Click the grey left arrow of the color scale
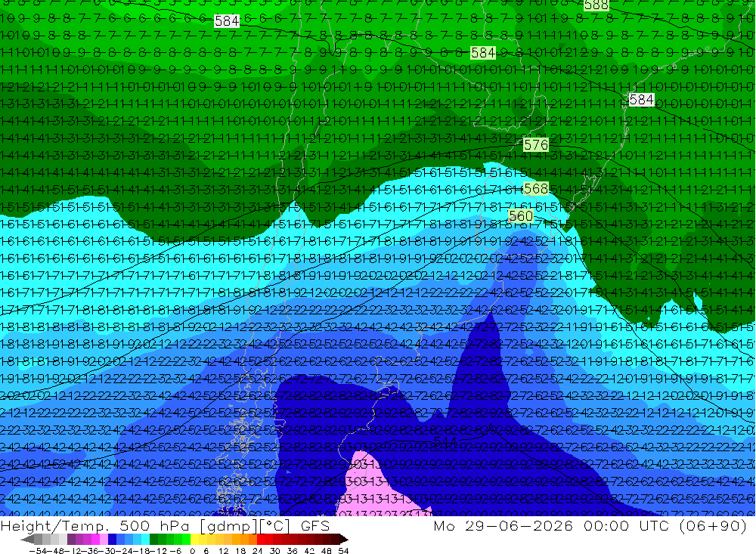Viewport: 756px width, 554px height. pyautogui.click(x=27, y=540)
